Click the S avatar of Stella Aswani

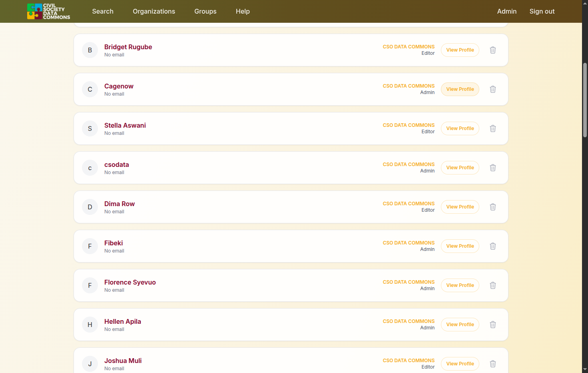click(90, 128)
